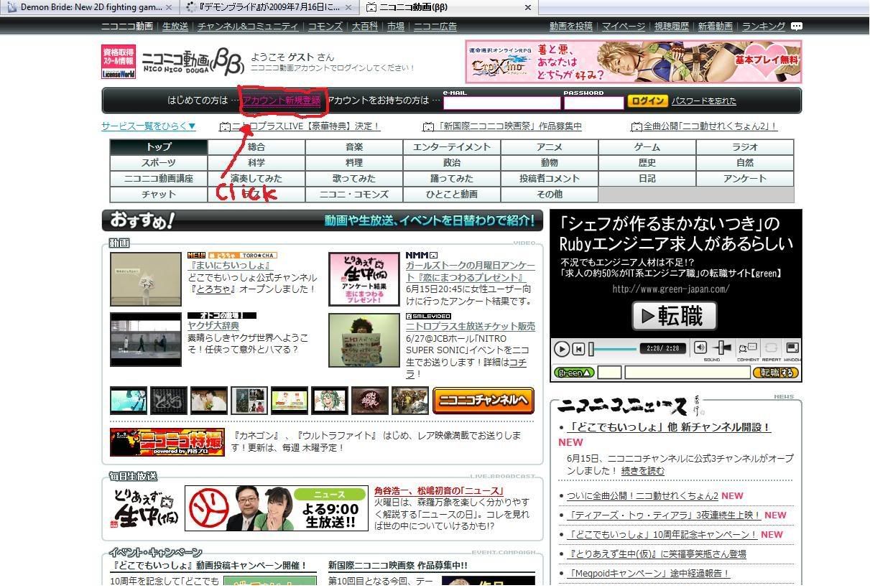
Task: Focus the E-MAIL input field
Action: [501, 103]
